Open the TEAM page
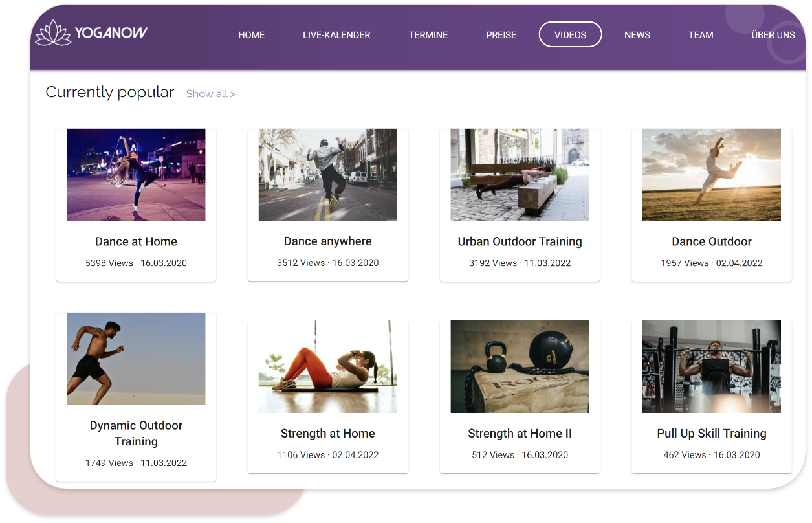The width and height of the screenshot is (812, 523). pos(700,35)
